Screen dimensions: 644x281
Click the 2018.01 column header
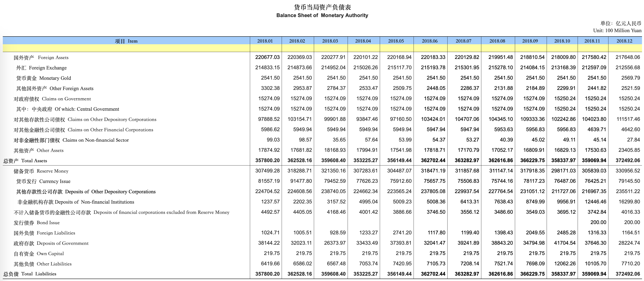coord(265,41)
